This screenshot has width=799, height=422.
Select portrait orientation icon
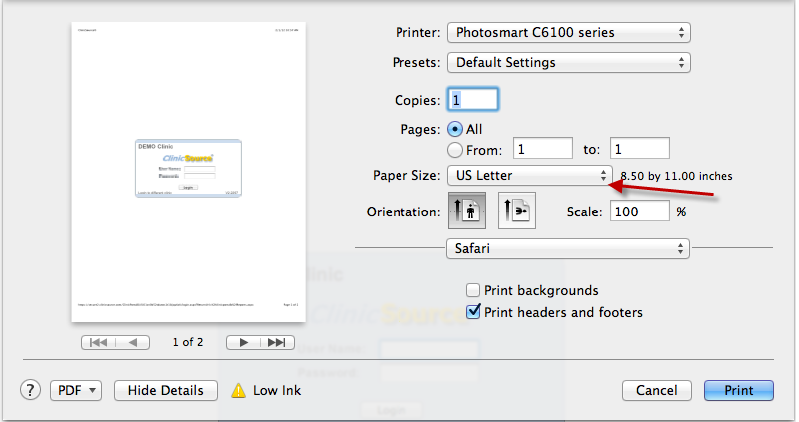pos(468,212)
